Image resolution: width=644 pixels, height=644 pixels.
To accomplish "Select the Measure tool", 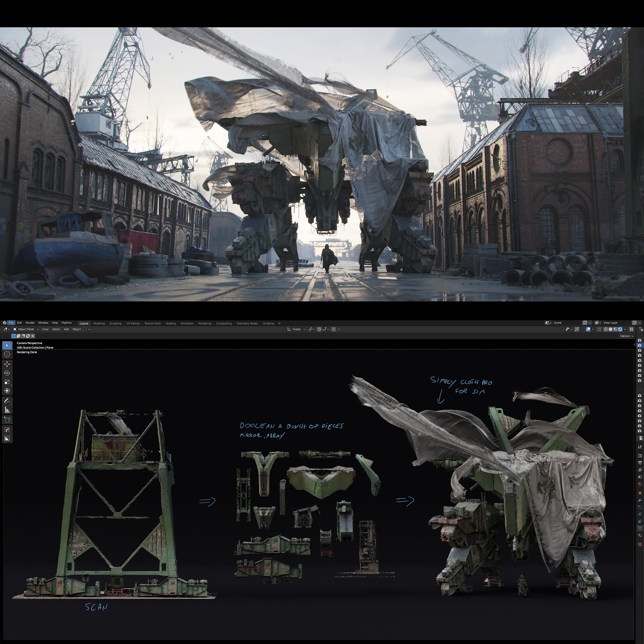I will point(7,410).
